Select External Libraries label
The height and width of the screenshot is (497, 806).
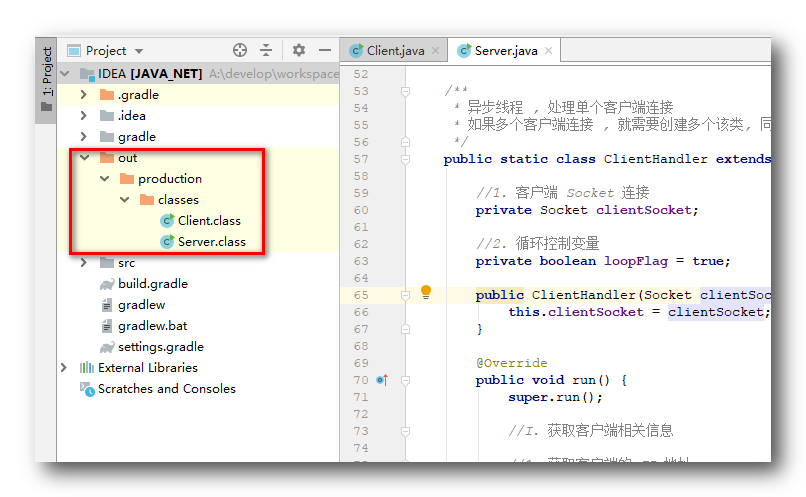148,367
